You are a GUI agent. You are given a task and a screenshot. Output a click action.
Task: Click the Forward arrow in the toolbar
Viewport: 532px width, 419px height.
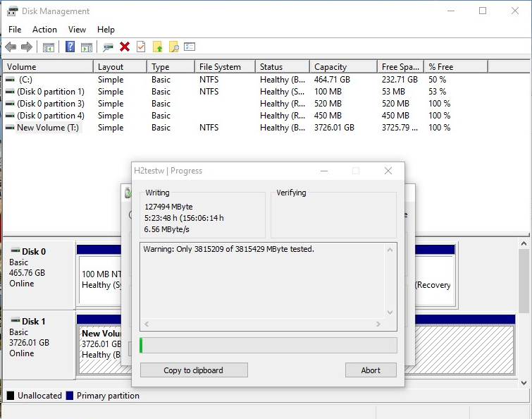(27, 47)
